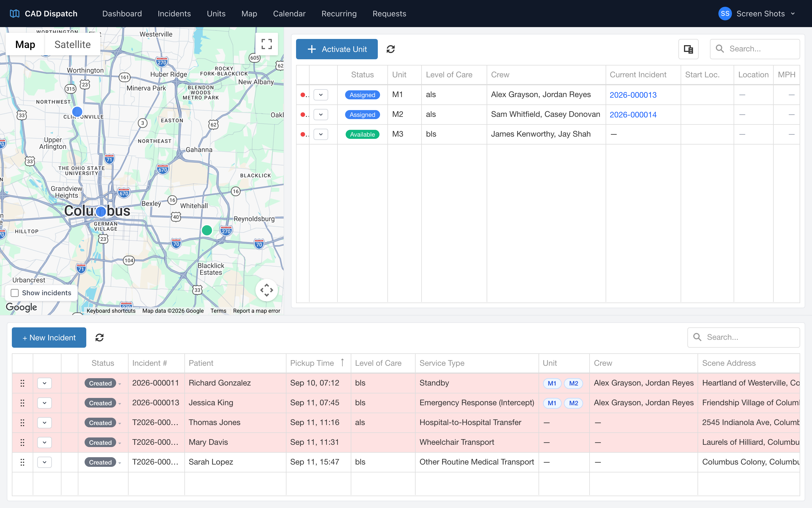Click the Assigned status badge for M1
Viewport: 812px width, 508px height.
point(362,95)
